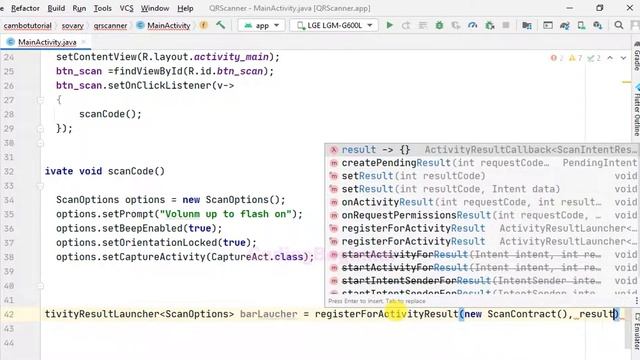The image size is (640, 360).
Task: Click the Search Everywhere magnifier icon
Action: [x=619, y=25]
